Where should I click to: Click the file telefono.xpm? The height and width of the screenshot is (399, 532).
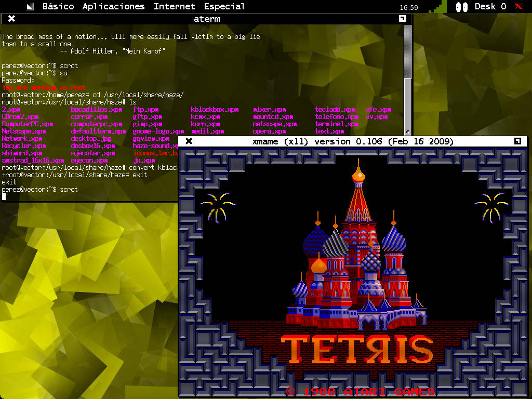(337, 117)
